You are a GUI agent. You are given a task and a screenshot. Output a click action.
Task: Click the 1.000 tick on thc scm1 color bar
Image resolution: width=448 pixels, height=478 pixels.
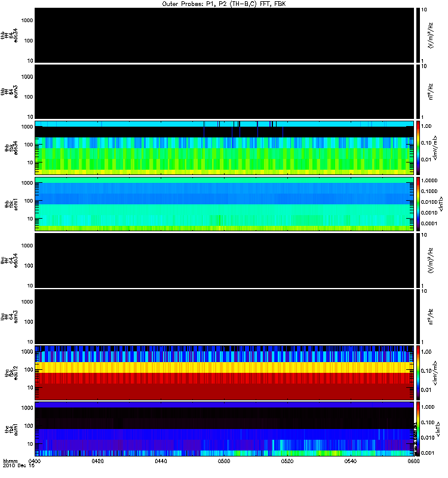coord(428,407)
